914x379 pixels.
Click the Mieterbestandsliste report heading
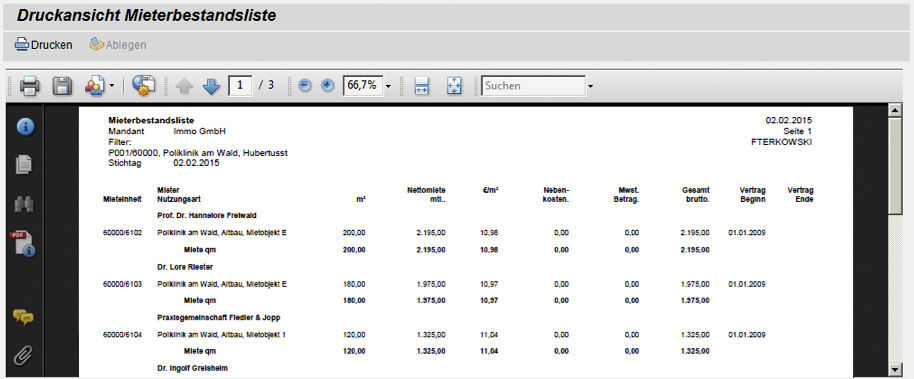coord(151,120)
